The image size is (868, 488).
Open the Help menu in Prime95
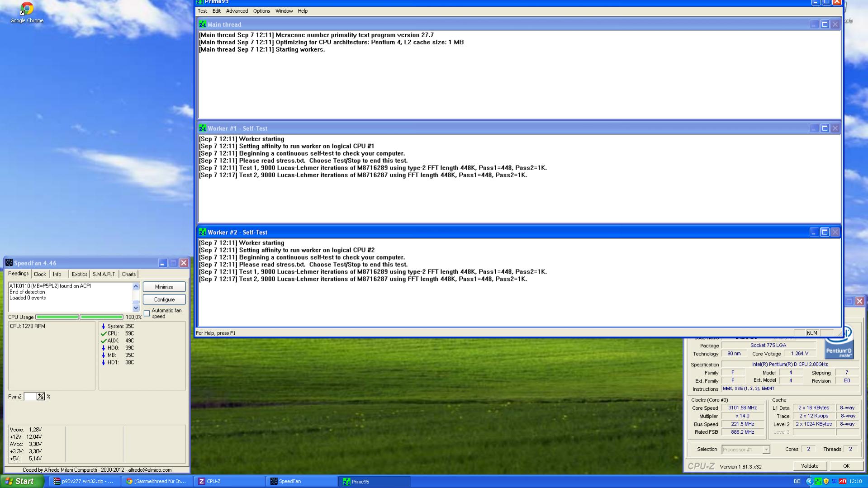303,11
